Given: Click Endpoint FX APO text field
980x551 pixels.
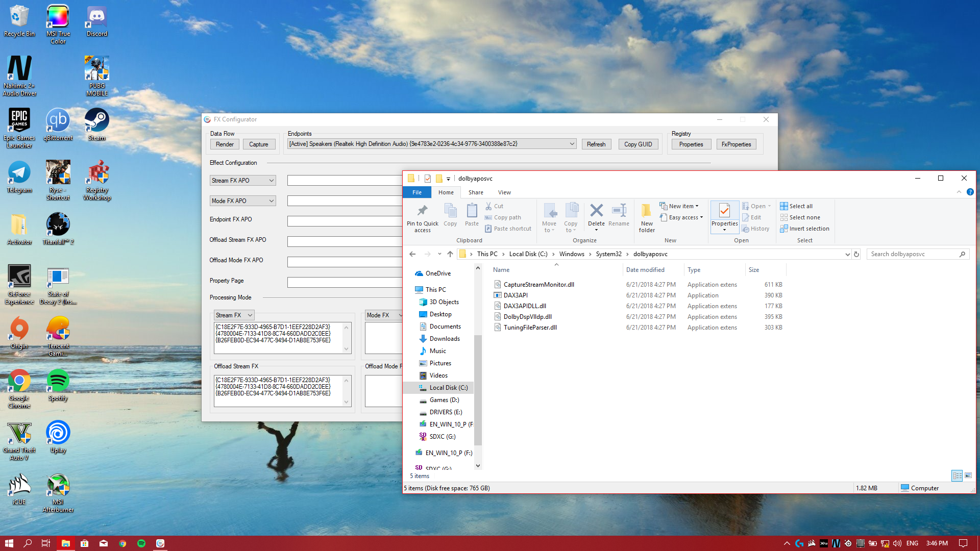Looking at the screenshot, I should [345, 221].
